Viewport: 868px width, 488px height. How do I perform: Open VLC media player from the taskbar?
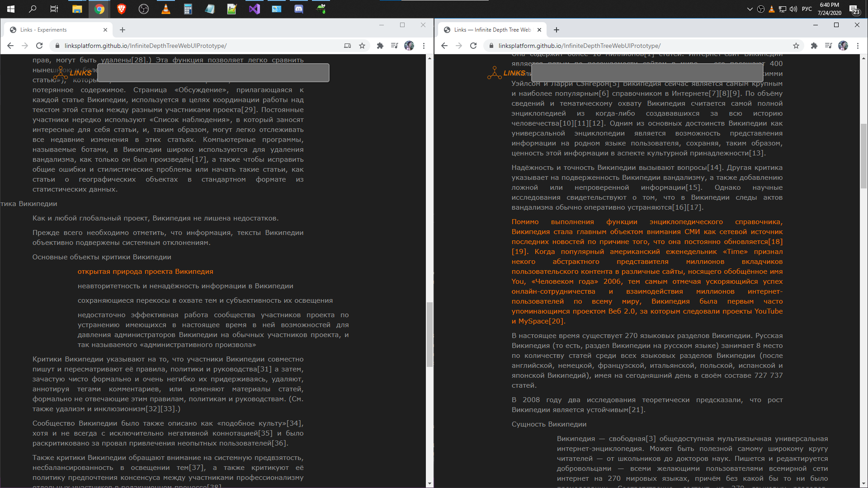click(x=166, y=9)
